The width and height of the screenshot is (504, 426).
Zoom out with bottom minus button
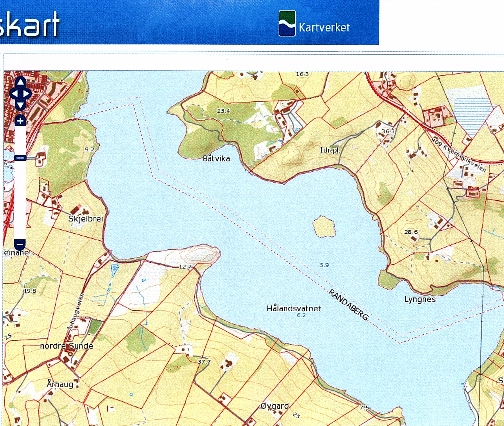click(20, 244)
